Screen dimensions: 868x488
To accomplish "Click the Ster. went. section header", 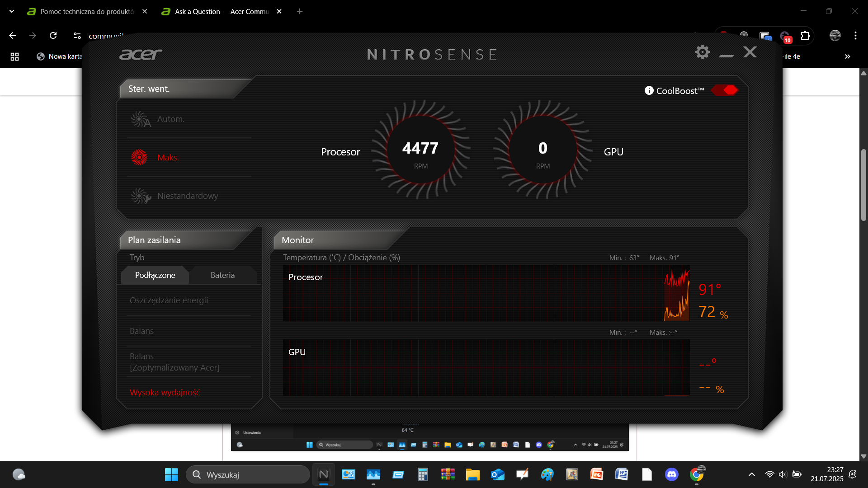I will click(x=149, y=89).
